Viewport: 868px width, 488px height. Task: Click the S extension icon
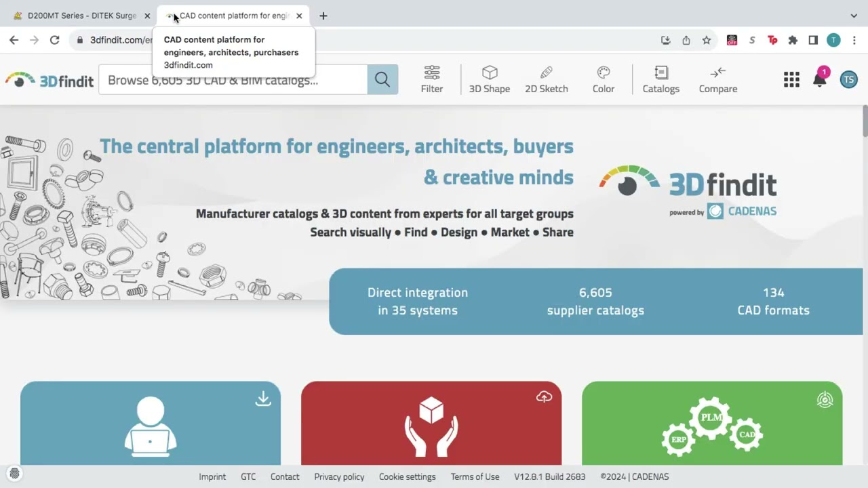[x=752, y=40]
